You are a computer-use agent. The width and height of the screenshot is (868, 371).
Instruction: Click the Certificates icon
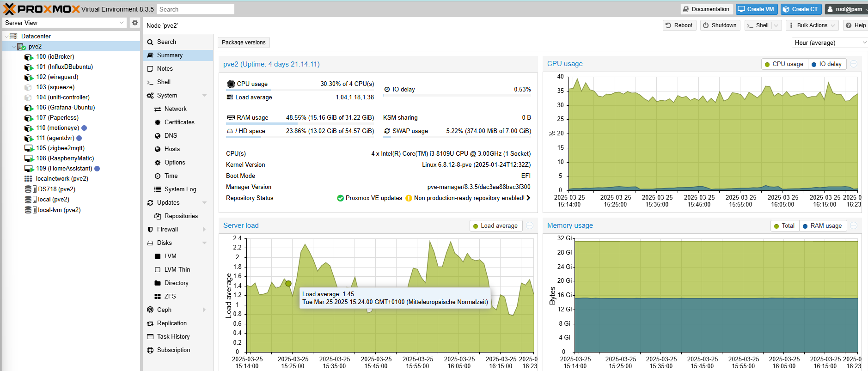click(x=158, y=122)
